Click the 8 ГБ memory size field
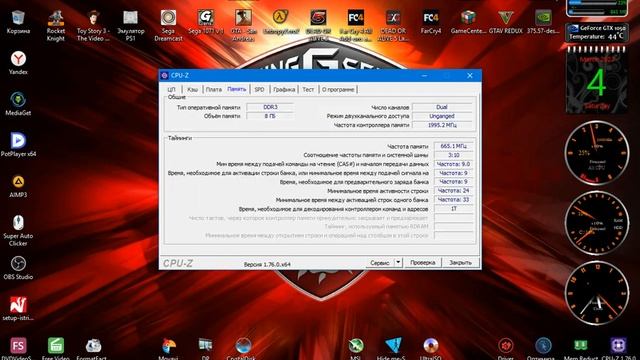The width and height of the screenshot is (640, 360). pyautogui.click(x=270, y=116)
